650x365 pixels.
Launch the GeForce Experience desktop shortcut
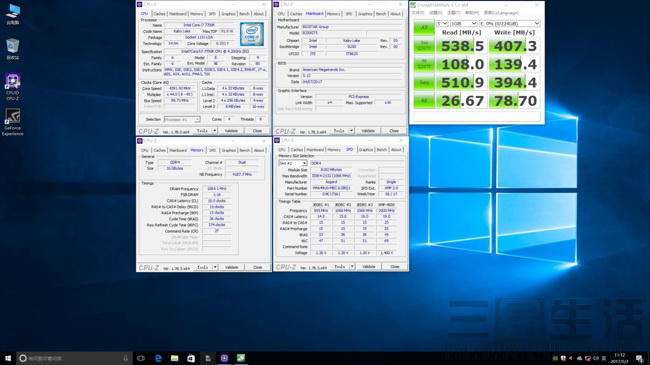point(12,122)
